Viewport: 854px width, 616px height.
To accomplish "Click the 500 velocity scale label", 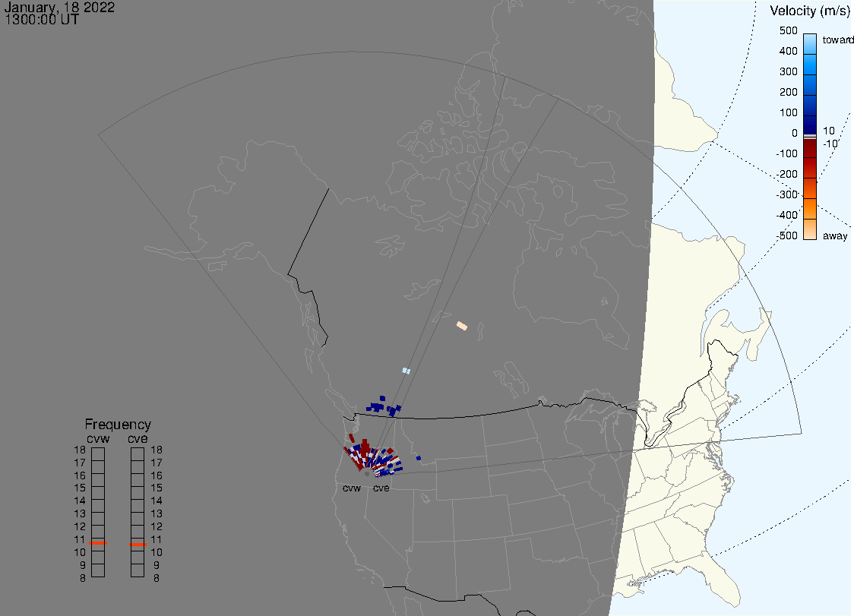I will [x=788, y=30].
